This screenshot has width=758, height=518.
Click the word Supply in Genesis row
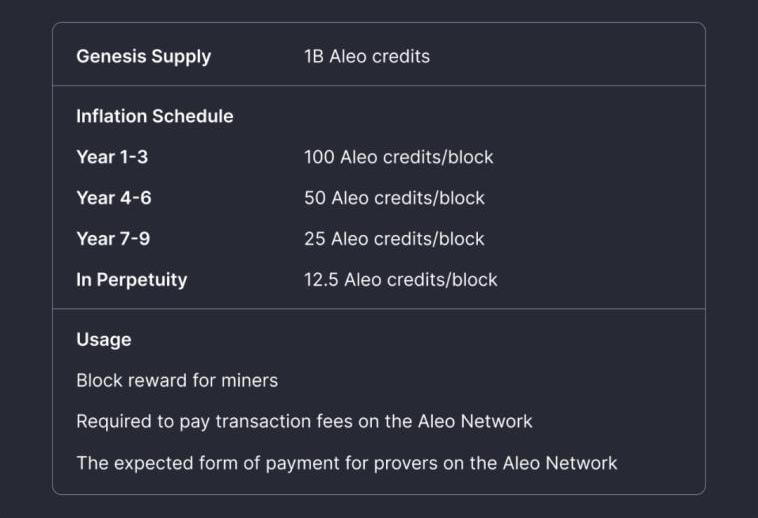181,57
